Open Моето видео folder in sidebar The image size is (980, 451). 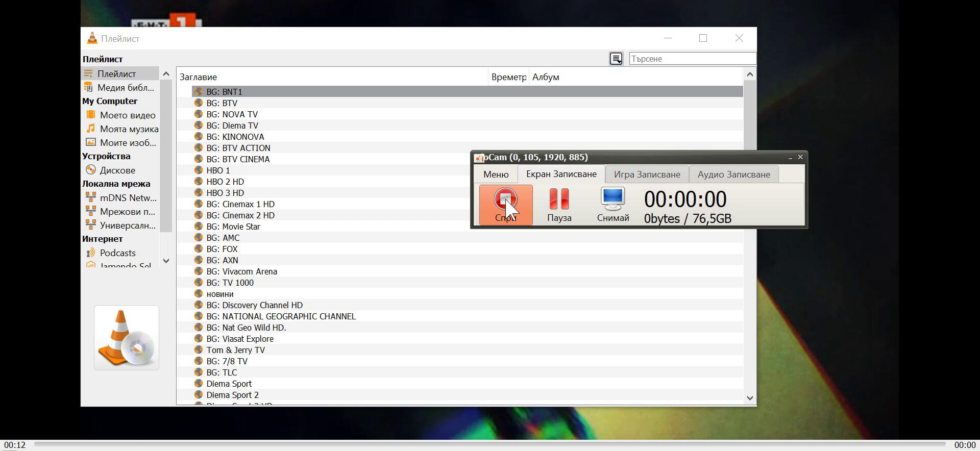tap(127, 115)
